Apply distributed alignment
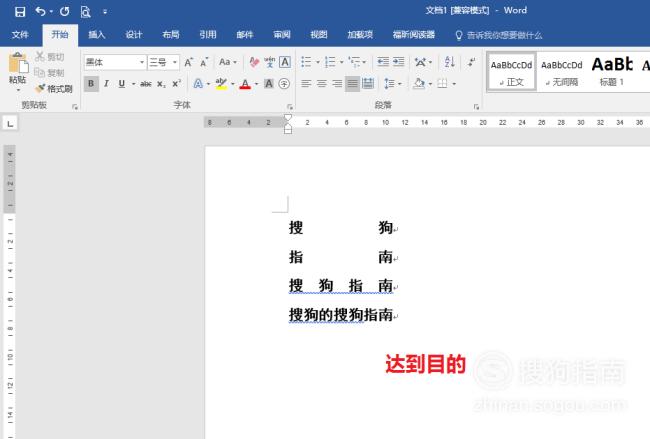 [368, 84]
